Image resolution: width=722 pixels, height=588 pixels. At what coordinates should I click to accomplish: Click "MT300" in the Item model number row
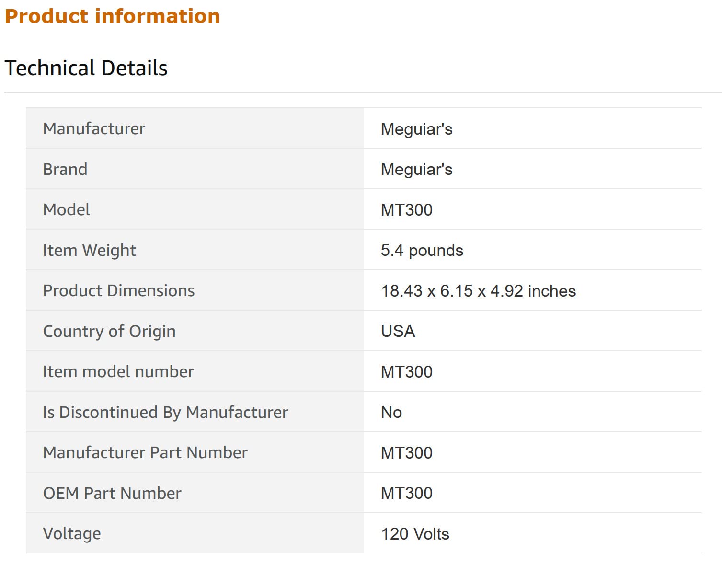406,372
